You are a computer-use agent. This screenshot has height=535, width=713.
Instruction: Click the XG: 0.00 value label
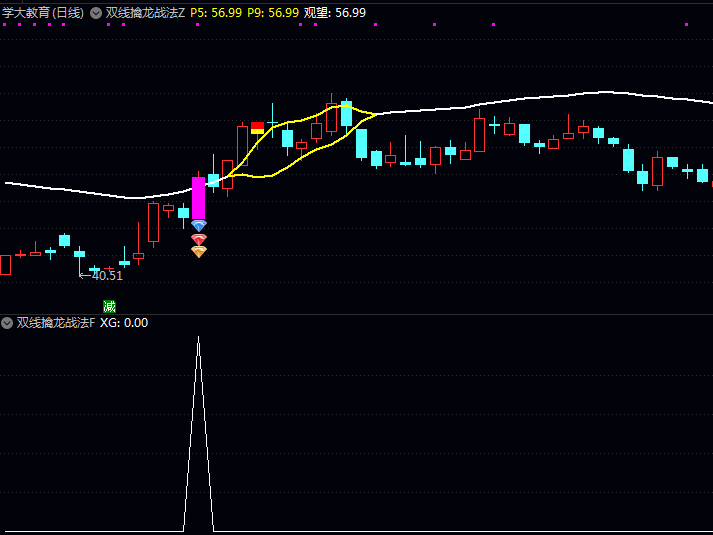[124, 323]
